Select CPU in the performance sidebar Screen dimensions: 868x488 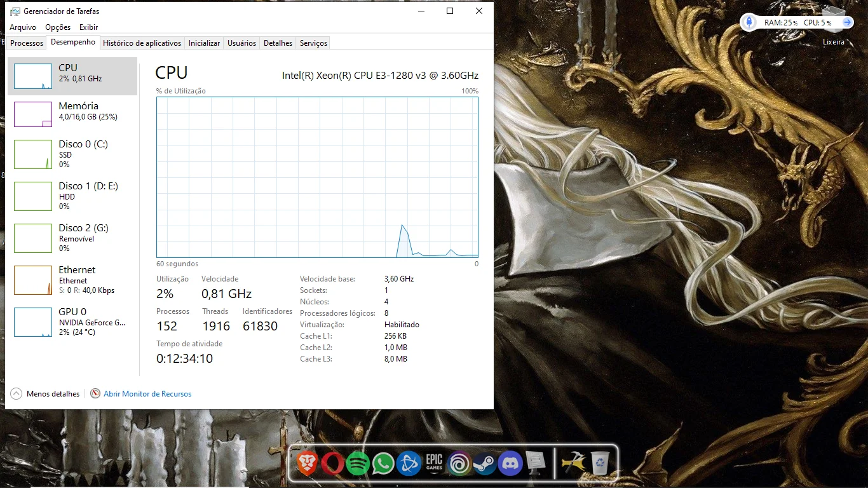click(72, 76)
